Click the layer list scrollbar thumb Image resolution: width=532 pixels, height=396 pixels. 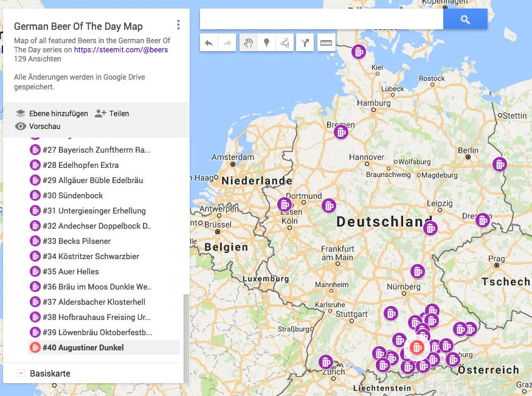[186, 338]
